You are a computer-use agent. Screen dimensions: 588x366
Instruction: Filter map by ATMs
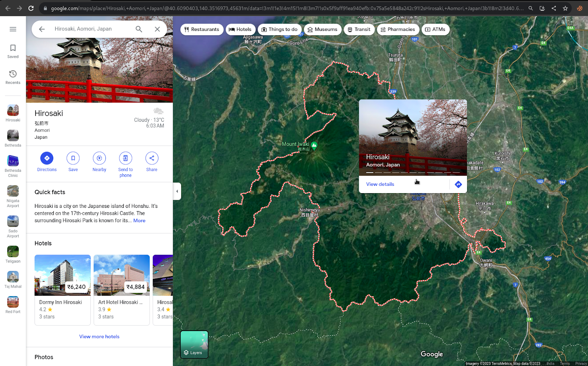tap(435, 29)
